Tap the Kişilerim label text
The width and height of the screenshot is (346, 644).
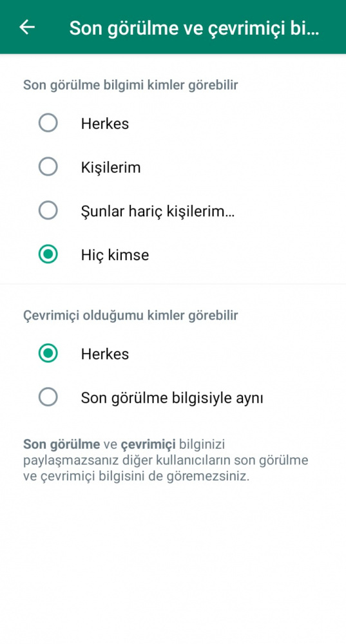point(111,167)
